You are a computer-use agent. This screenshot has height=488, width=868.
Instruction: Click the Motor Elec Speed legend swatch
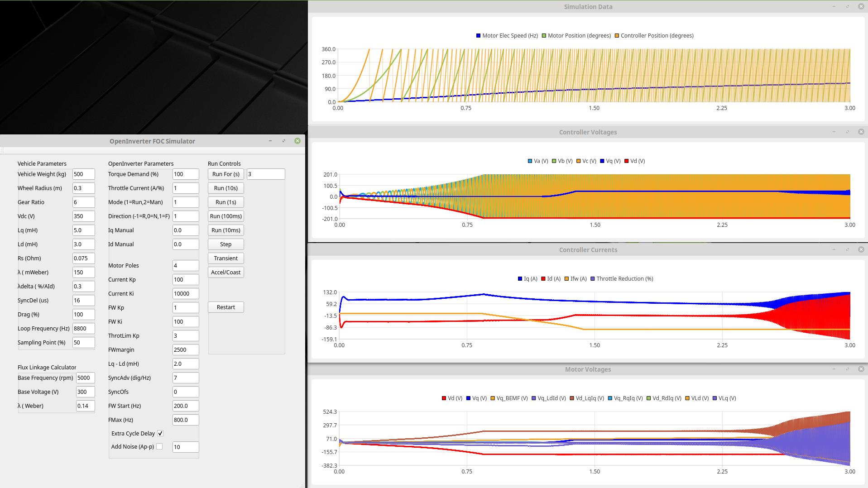pos(478,36)
